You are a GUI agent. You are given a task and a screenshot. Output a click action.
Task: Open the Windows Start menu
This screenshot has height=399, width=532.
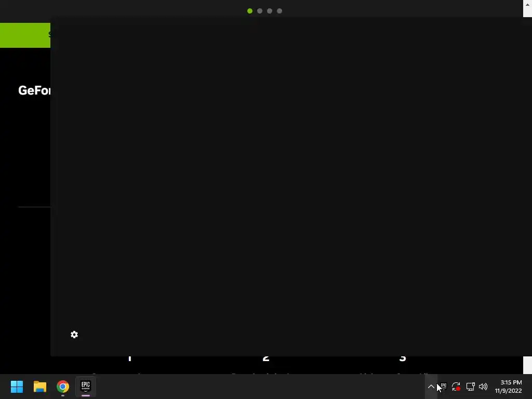pos(17,387)
